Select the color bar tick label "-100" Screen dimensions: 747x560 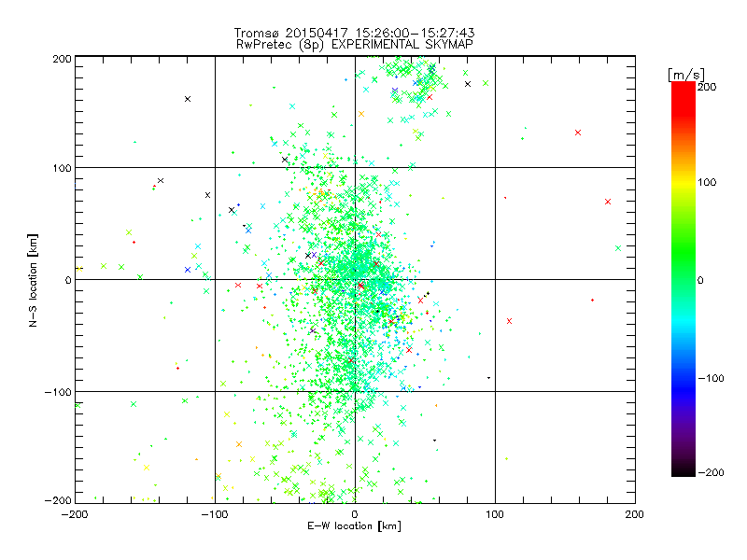pos(711,378)
